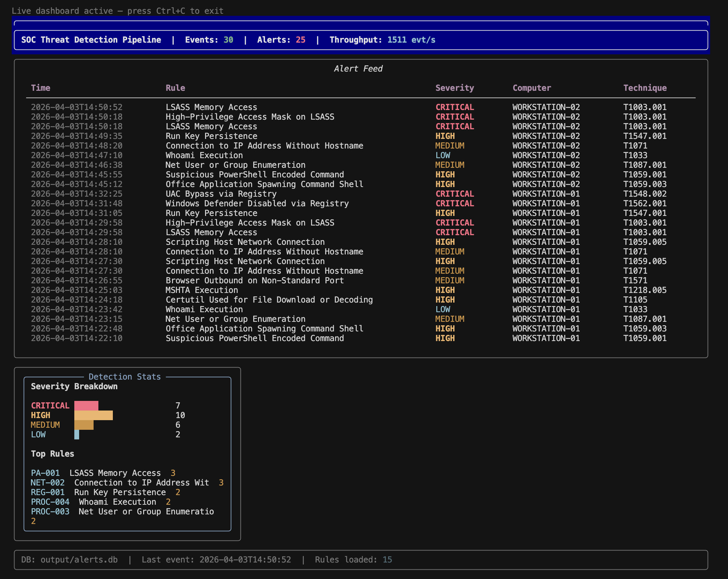Viewport: 728px width, 579px height.
Task: Select the SOC Threat Detection Pipeline header
Action: coord(91,40)
